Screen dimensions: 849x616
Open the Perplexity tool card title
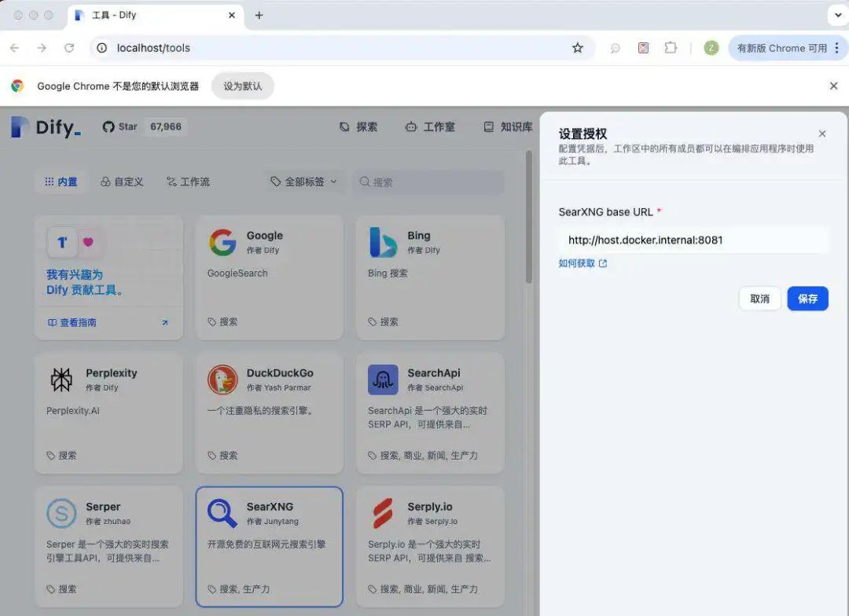coord(112,373)
